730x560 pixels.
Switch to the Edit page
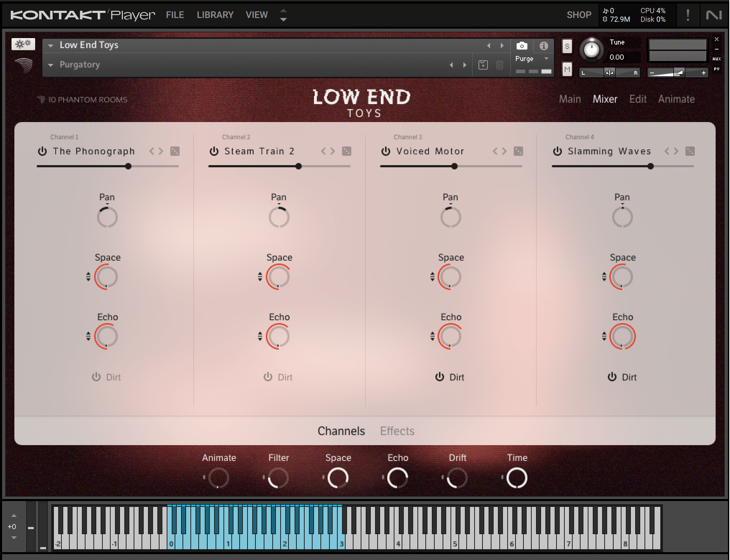tap(638, 99)
